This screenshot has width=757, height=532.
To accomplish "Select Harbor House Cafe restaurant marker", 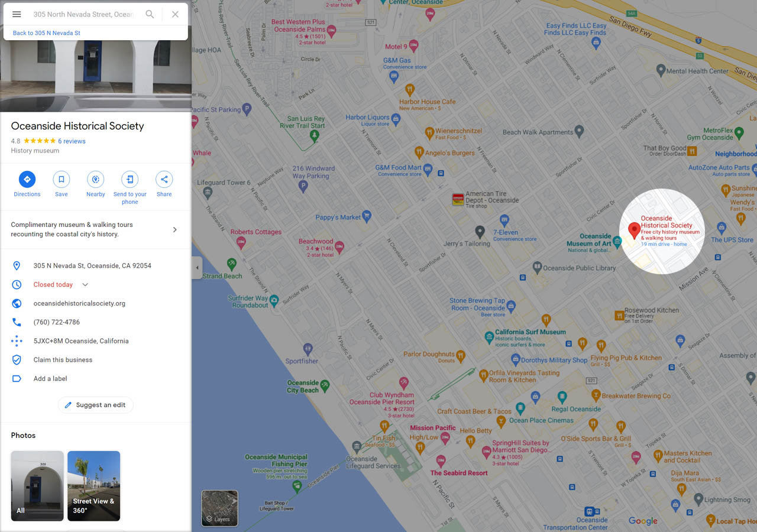I will point(409,90).
